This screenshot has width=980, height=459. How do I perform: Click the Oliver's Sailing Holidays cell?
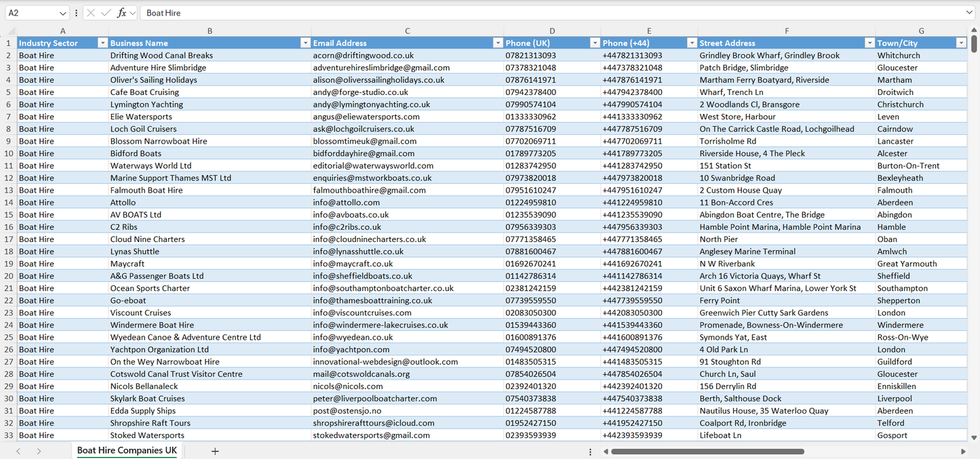pyautogui.click(x=210, y=80)
